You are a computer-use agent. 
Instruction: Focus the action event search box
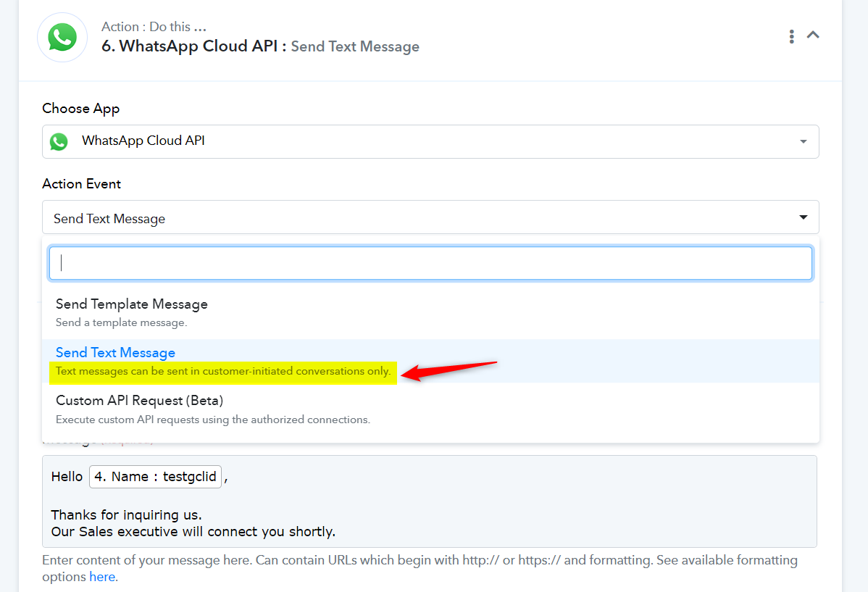pyautogui.click(x=430, y=263)
